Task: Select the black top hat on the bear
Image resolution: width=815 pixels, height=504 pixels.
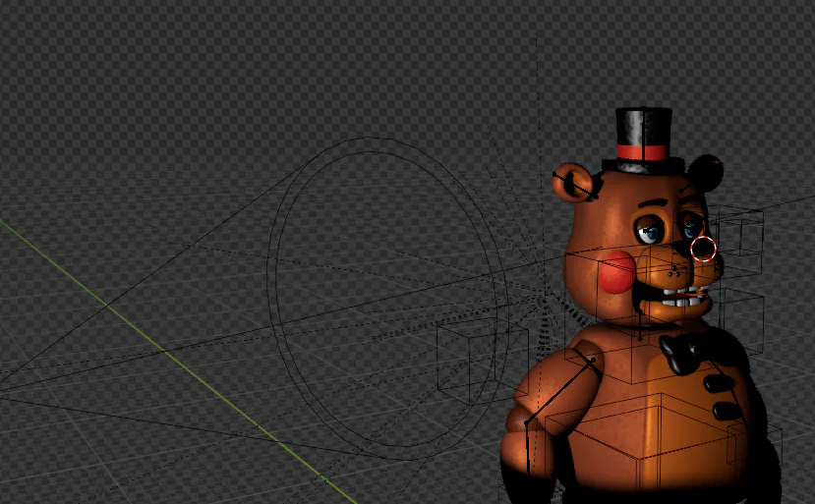Action: coord(644,140)
